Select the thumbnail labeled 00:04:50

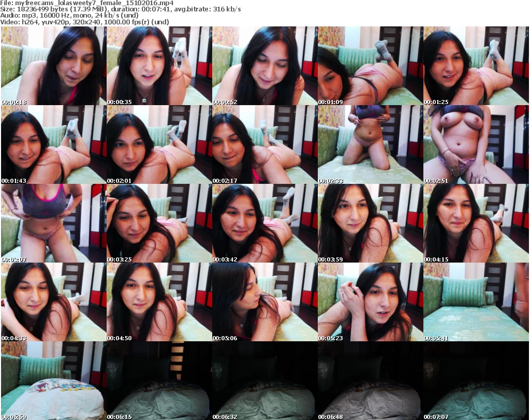158,302
